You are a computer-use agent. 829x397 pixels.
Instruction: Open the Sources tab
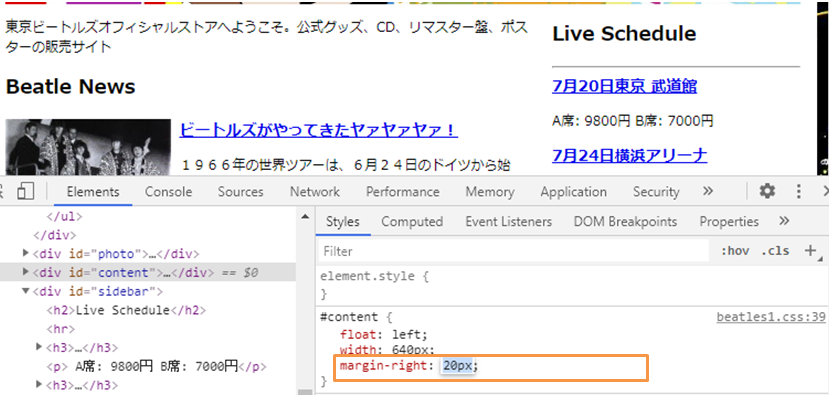coord(241,191)
